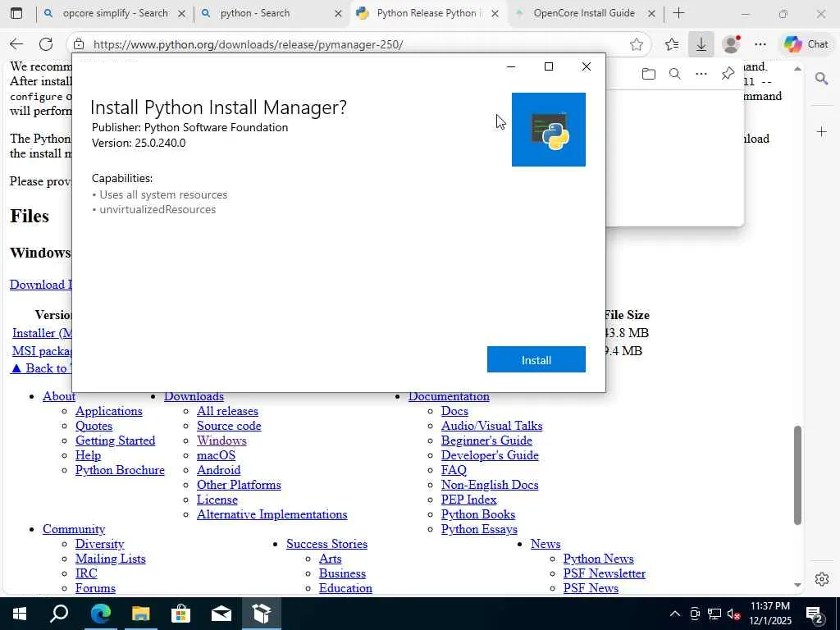Image resolution: width=840 pixels, height=630 pixels.
Task: Open more options in downloads panel
Action: (x=701, y=74)
